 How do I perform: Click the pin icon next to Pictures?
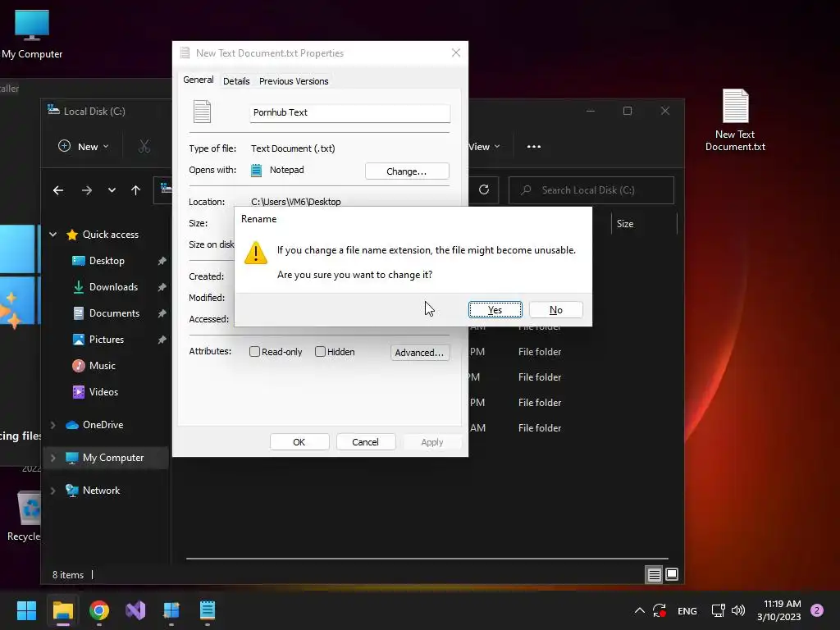click(x=162, y=340)
